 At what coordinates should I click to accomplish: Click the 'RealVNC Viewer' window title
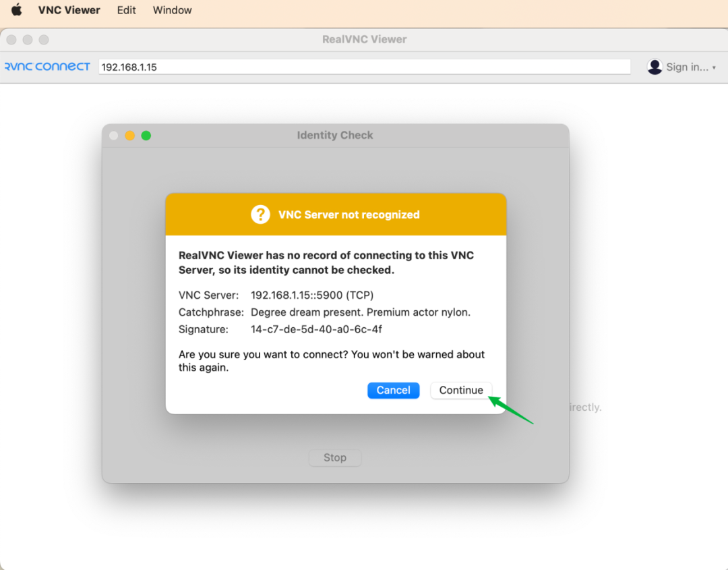click(x=365, y=40)
